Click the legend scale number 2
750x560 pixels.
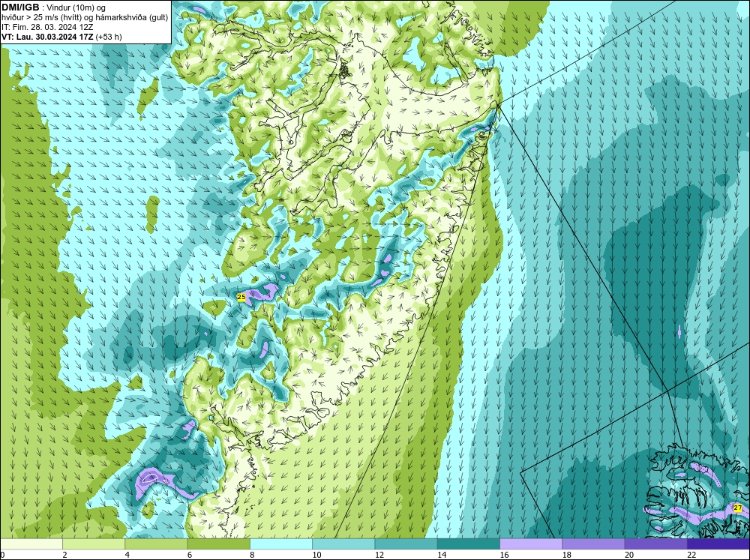64,555
